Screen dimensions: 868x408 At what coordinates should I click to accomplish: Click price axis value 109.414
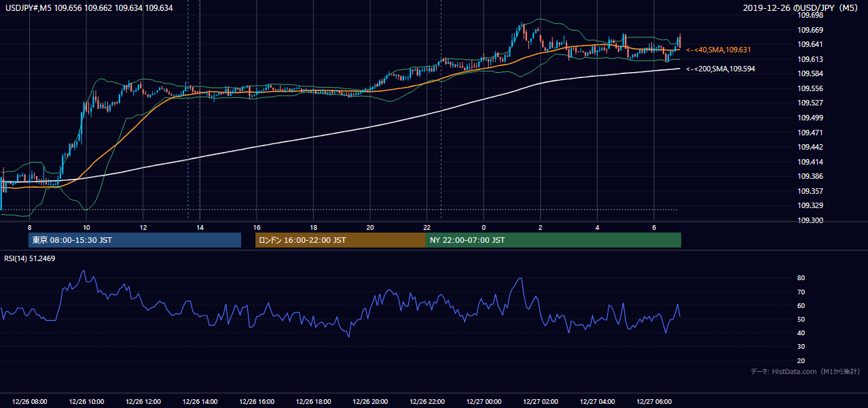[x=810, y=162]
